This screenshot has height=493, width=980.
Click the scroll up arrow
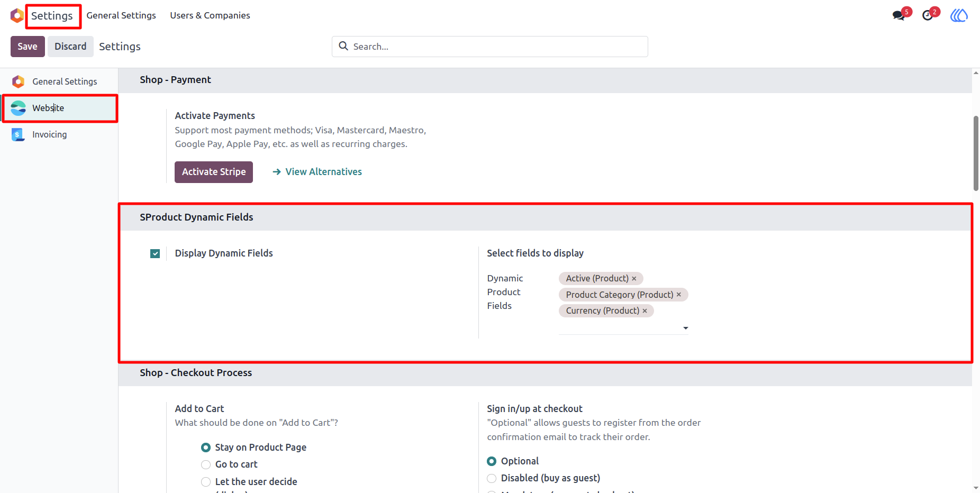click(x=976, y=72)
